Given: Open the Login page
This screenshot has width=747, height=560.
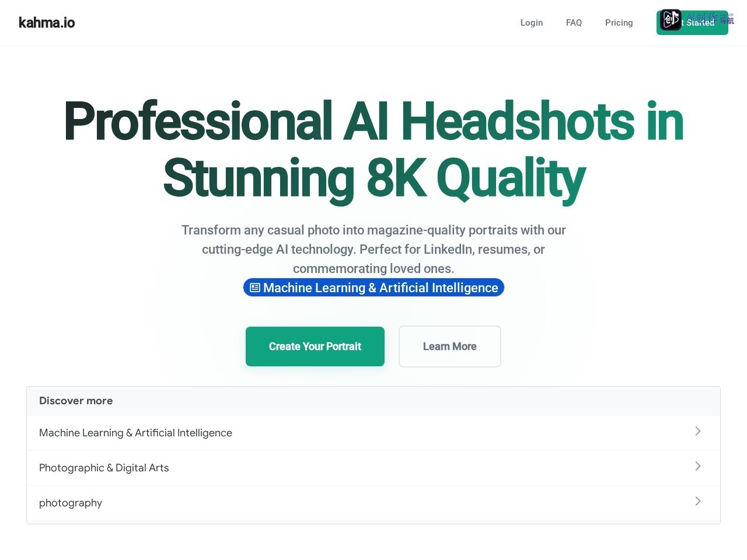Looking at the screenshot, I should coord(532,23).
